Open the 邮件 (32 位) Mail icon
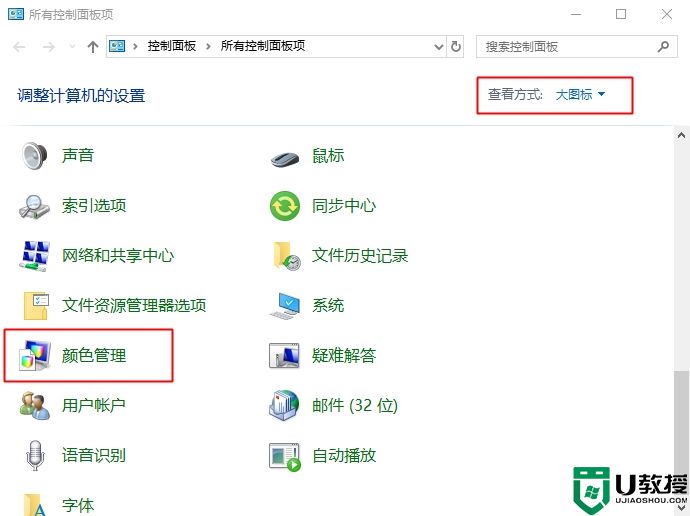 pyautogui.click(x=285, y=406)
